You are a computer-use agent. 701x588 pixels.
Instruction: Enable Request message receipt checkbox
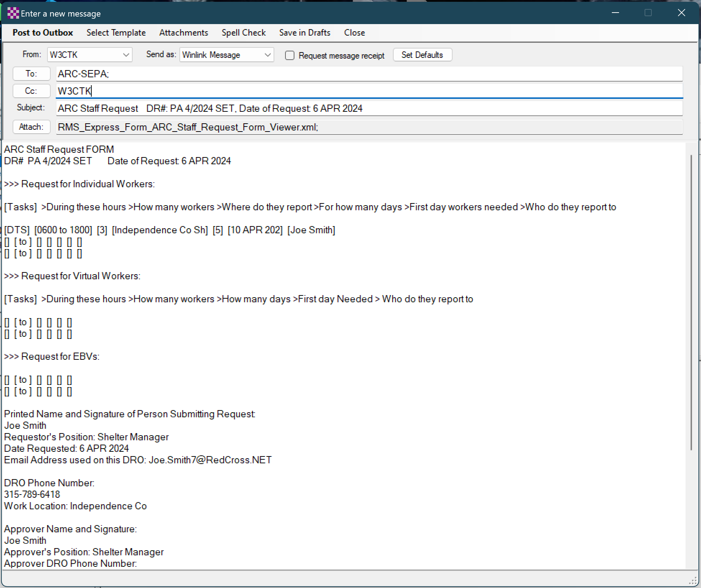[290, 55]
